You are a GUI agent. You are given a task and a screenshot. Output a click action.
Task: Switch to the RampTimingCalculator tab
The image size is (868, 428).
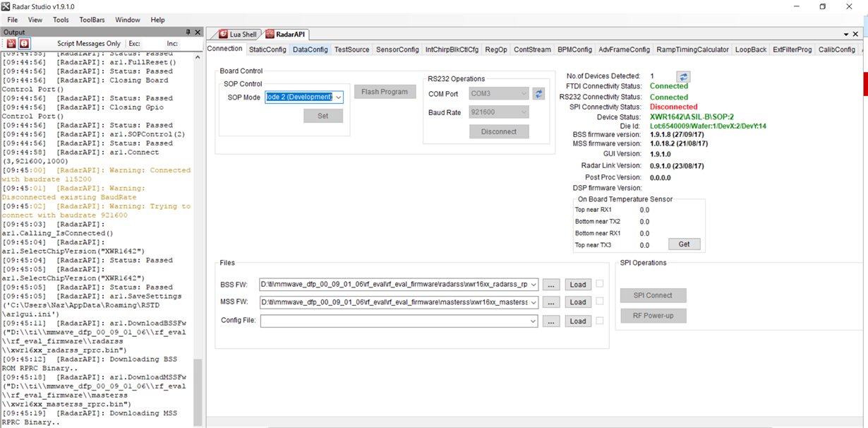click(x=692, y=49)
